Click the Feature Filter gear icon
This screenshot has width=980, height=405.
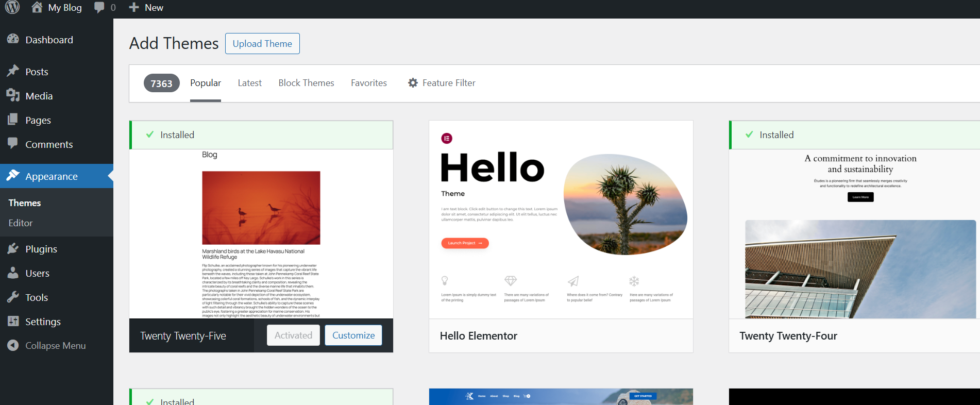coord(413,82)
